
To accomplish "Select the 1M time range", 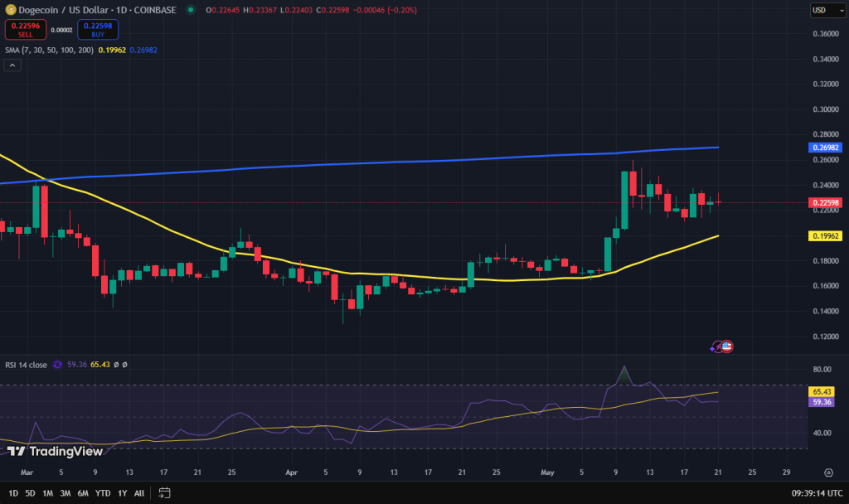I will pyautogui.click(x=47, y=493).
